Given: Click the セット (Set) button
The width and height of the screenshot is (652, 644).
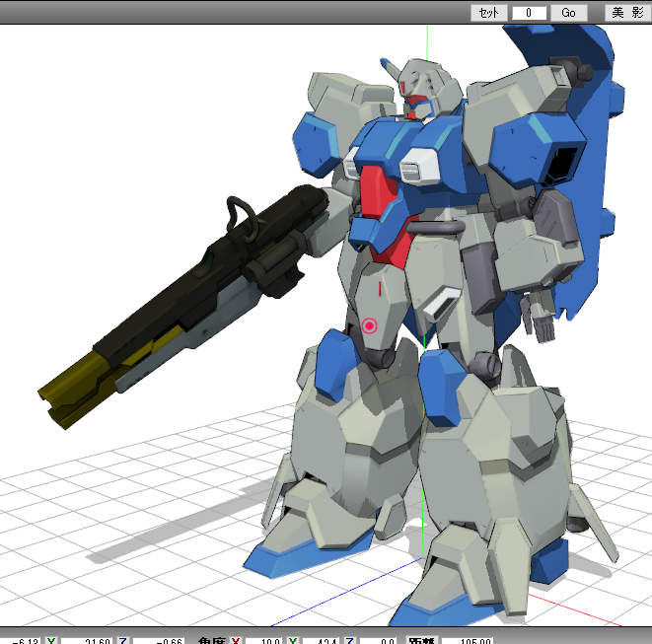Looking at the screenshot, I should (x=489, y=13).
